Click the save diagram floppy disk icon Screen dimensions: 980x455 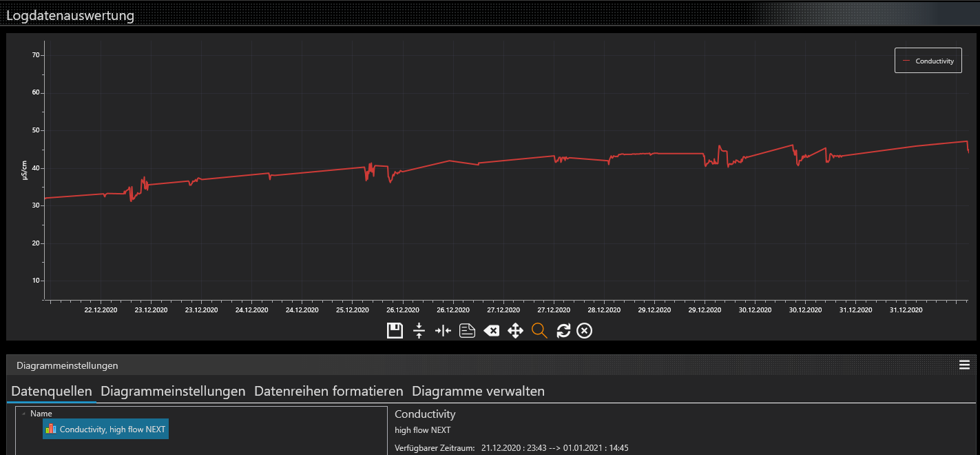click(x=395, y=331)
